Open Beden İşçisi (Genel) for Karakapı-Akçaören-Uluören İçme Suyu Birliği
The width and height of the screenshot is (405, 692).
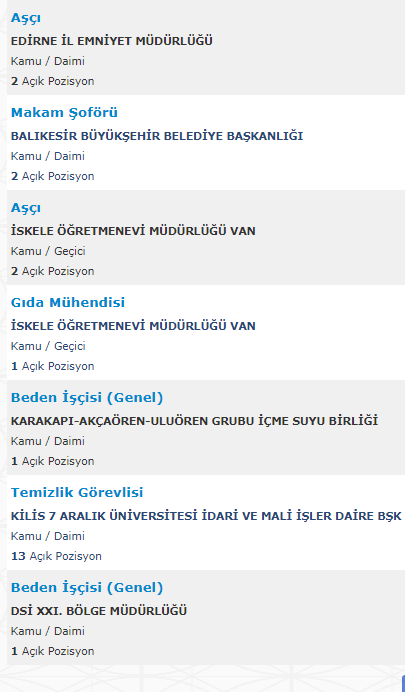pos(87,398)
